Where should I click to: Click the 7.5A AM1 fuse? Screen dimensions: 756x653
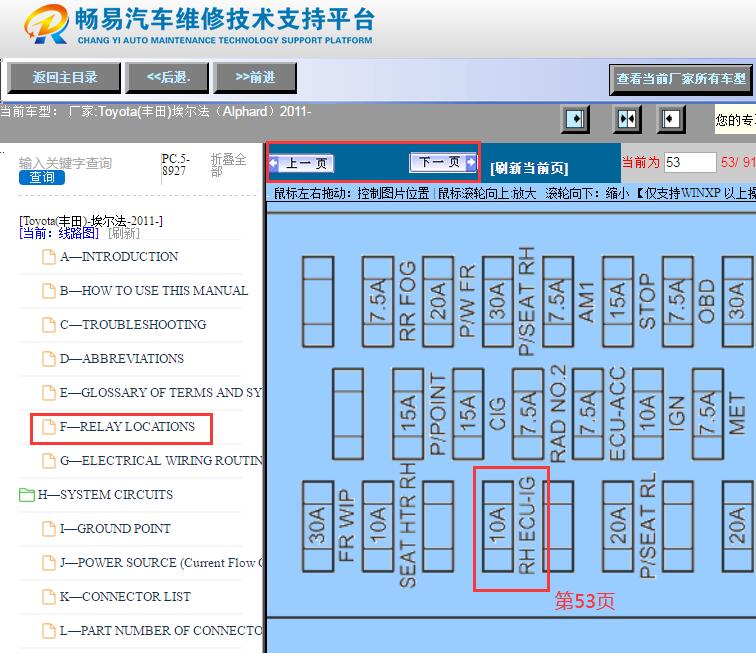coord(558,301)
